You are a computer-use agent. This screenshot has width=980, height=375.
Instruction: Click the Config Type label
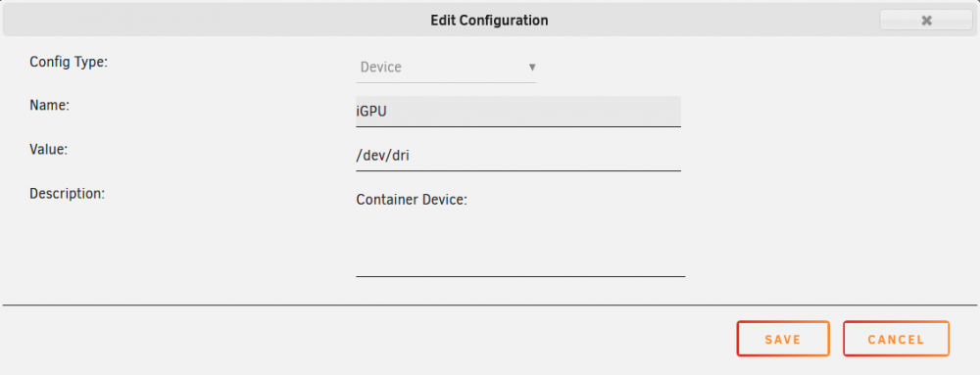(x=69, y=62)
